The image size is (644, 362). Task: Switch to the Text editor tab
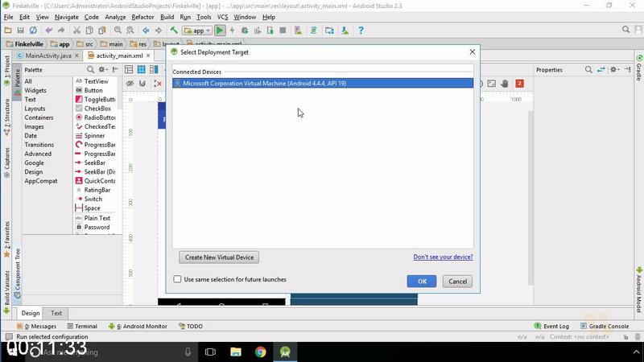click(56, 313)
